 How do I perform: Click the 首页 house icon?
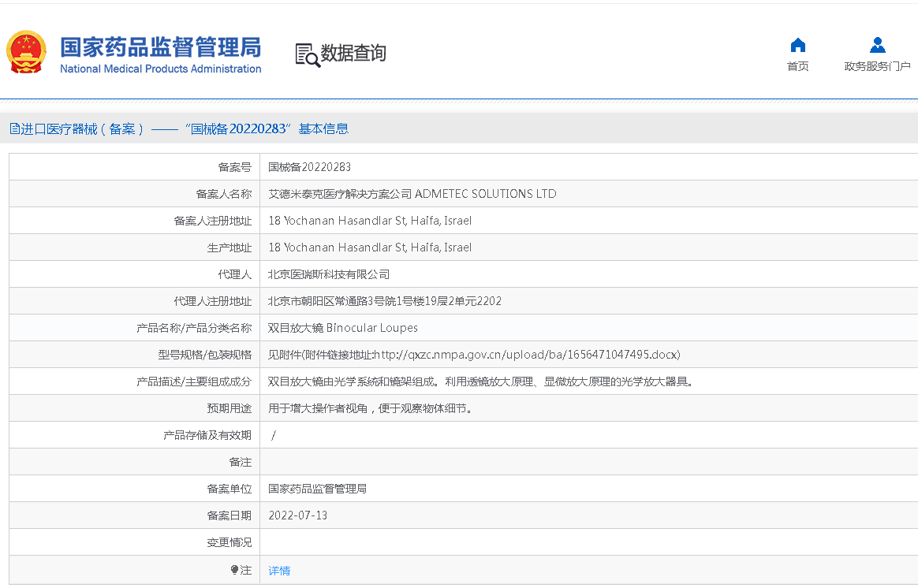click(x=798, y=45)
